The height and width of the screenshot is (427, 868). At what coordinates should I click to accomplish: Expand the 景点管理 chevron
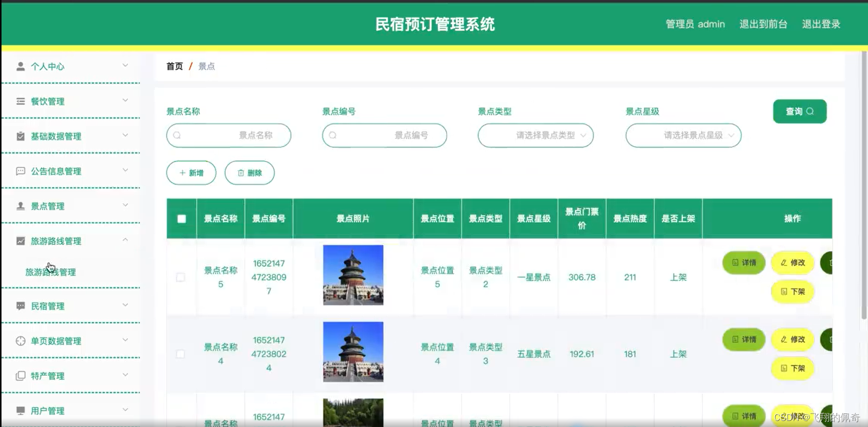[125, 205]
